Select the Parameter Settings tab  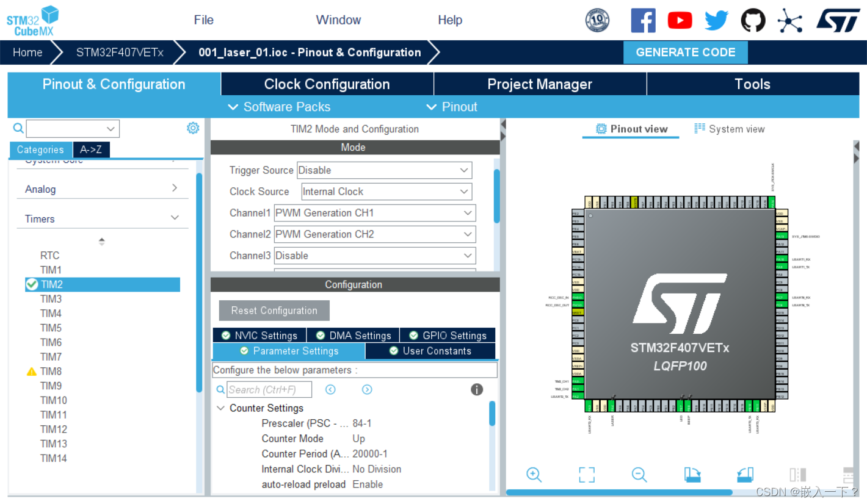[289, 351]
